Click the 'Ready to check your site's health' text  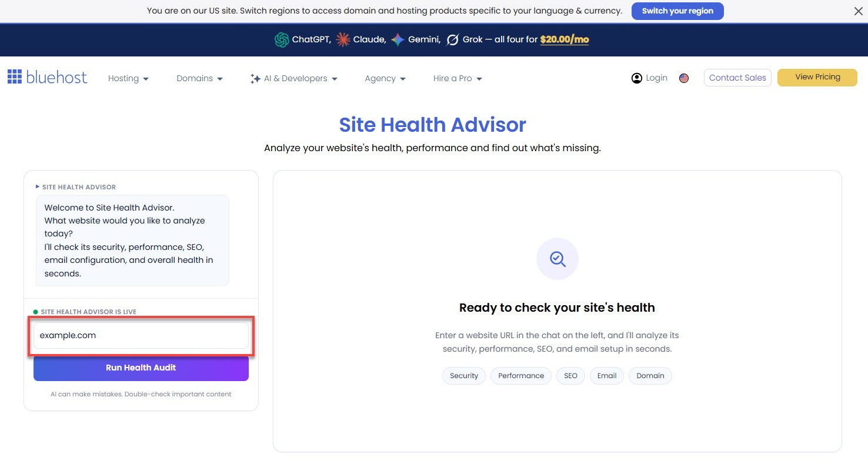(x=557, y=308)
